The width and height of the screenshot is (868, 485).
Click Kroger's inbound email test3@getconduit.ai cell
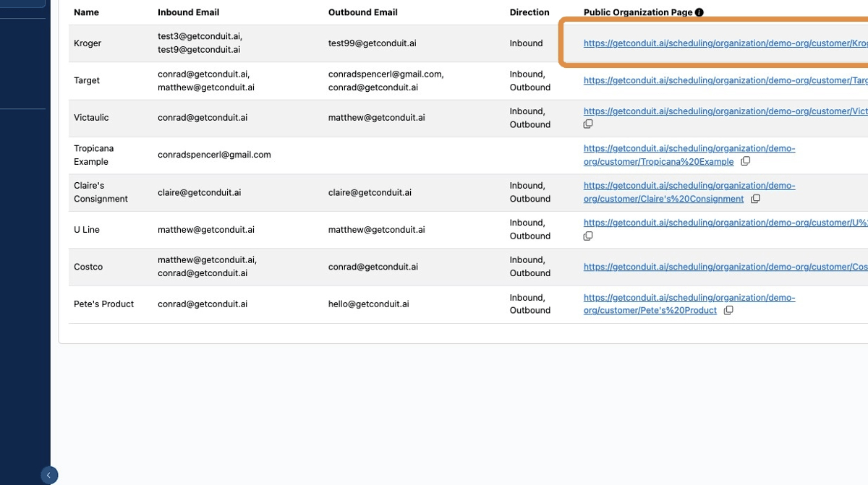point(200,43)
